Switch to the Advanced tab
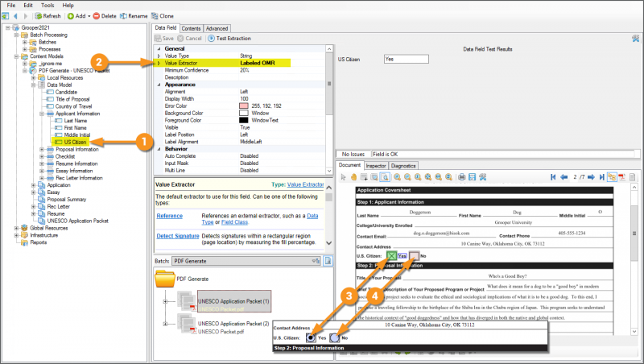The image size is (644, 364). (x=217, y=28)
